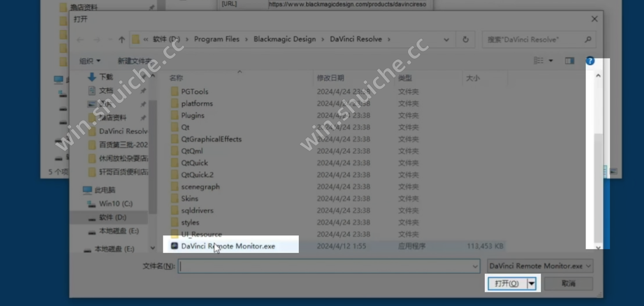Go up one folder level arrow
644x306 pixels.
point(122,39)
